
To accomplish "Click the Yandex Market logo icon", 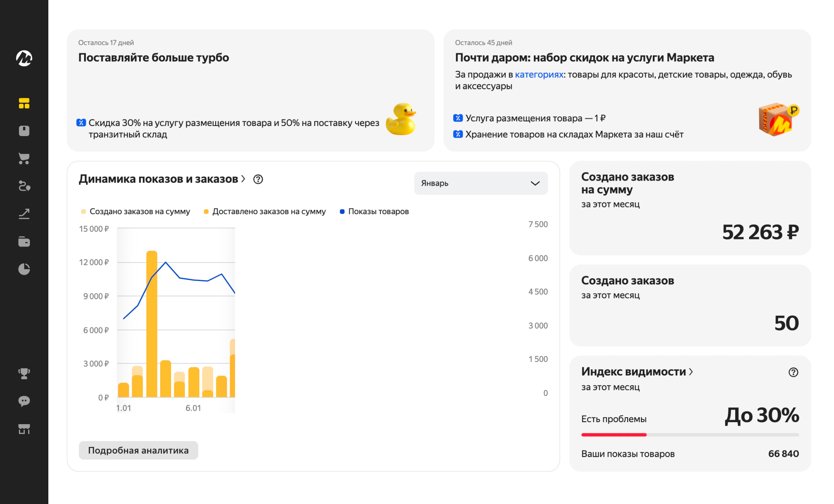I will (24, 58).
